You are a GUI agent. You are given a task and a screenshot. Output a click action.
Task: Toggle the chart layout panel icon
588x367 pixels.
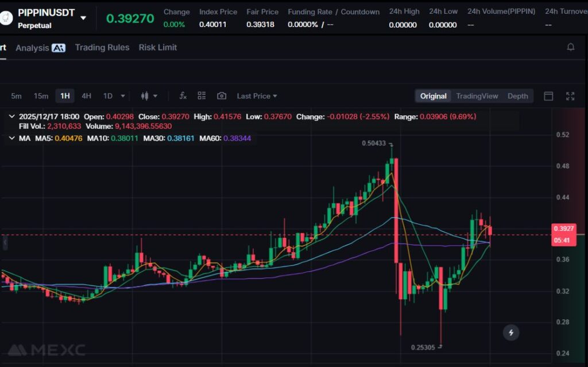(548, 96)
